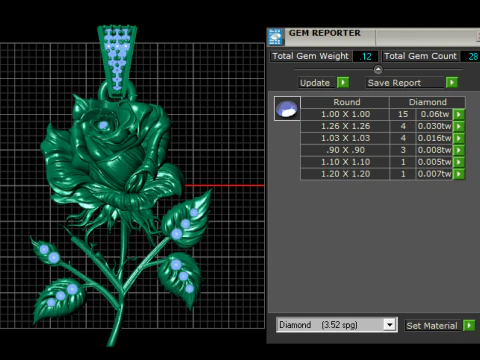Click the Set Material button
Screen dimensions: 480x360
click(x=433, y=326)
